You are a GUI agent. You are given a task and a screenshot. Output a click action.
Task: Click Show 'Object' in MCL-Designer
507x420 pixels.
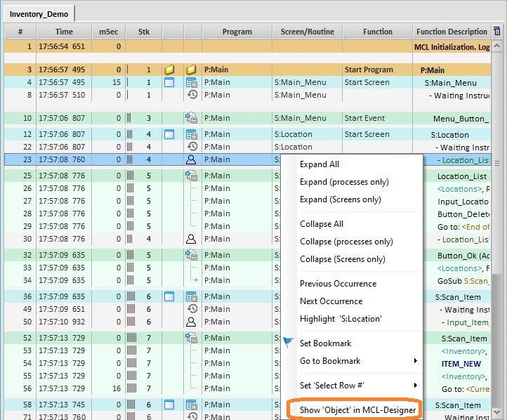point(357,410)
